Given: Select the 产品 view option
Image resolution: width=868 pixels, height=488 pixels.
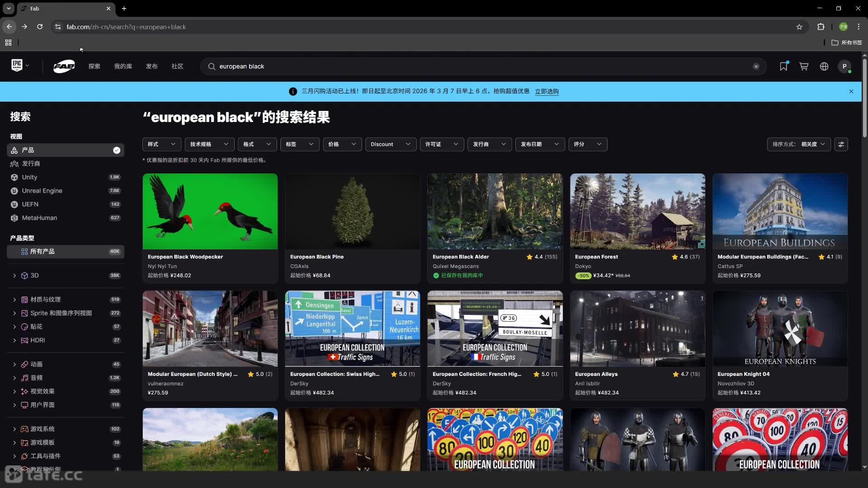Looking at the screenshot, I should (66, 150).
